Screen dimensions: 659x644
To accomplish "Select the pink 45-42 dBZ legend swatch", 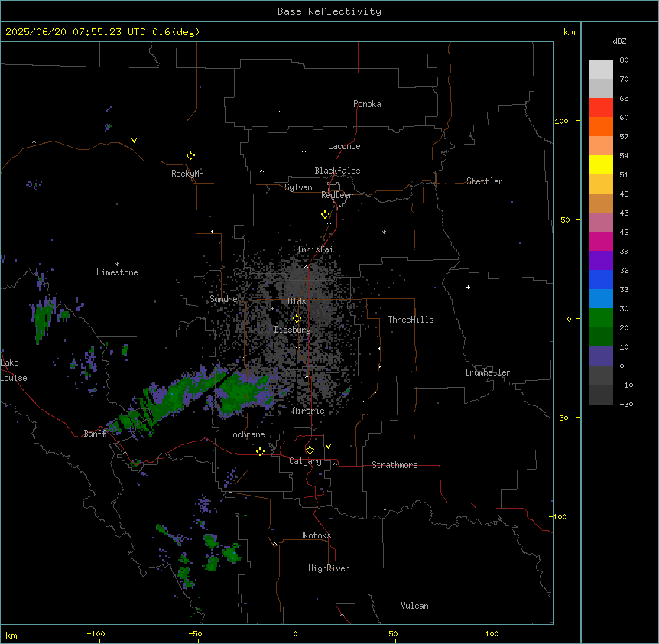I will coord(601,223).
